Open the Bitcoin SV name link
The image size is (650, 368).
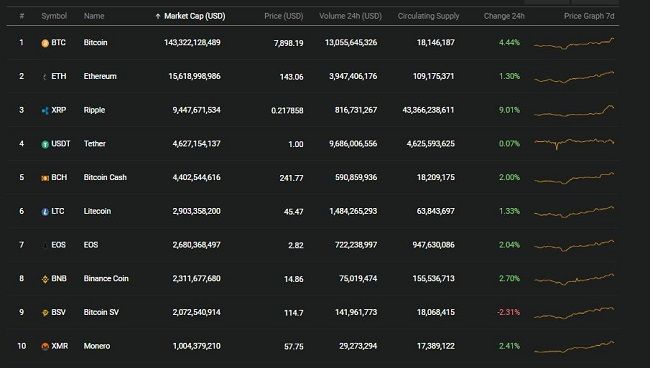[101, 312]
